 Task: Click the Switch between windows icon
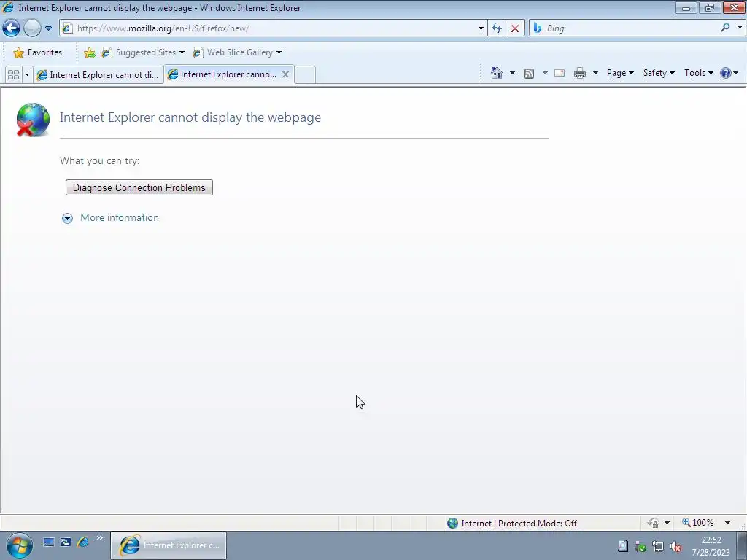point(66,542)
